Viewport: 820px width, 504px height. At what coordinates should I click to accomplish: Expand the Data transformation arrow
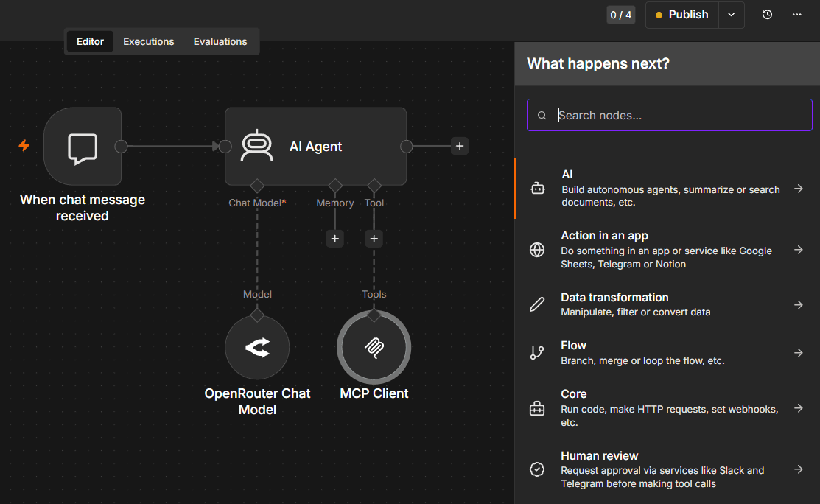point(799,305)
